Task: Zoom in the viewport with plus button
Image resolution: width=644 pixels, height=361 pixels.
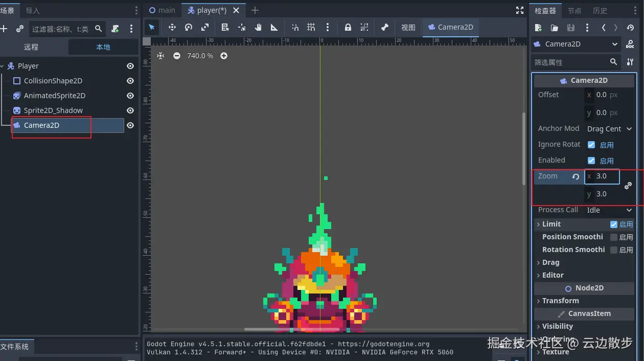Action: click(224, 56)
